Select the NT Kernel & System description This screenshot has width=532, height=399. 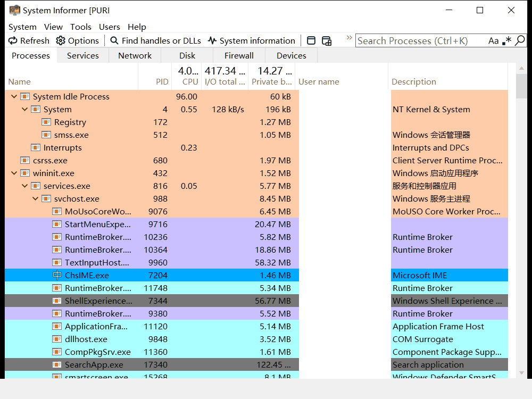pos(431,109)
